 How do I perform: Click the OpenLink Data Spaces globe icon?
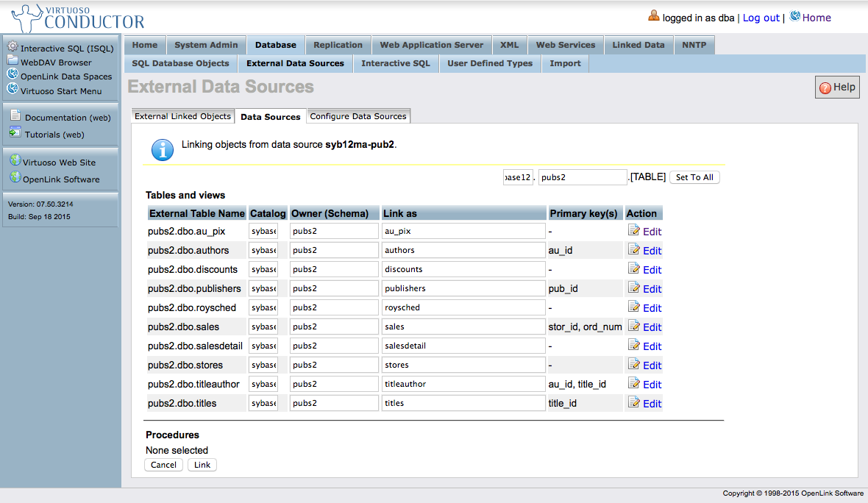[13, 74]
